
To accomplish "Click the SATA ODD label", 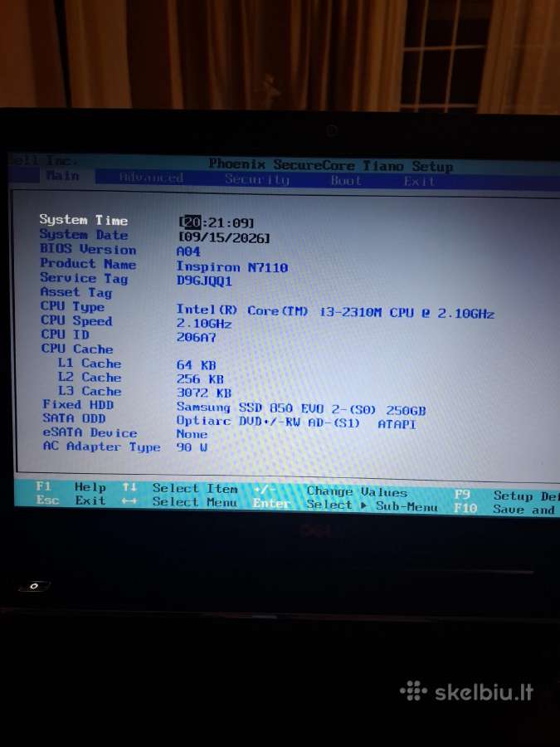I will [x=75, y=418].
